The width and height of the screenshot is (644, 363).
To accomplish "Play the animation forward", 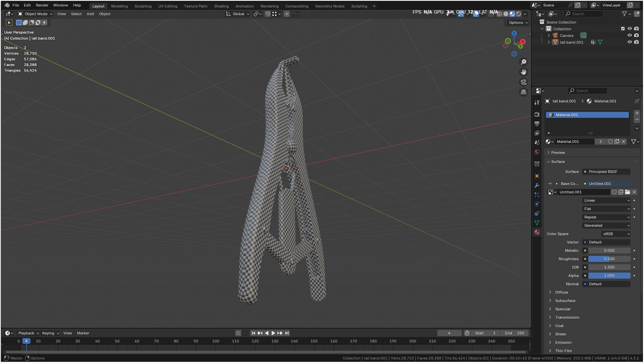I will tap(273, 333).
